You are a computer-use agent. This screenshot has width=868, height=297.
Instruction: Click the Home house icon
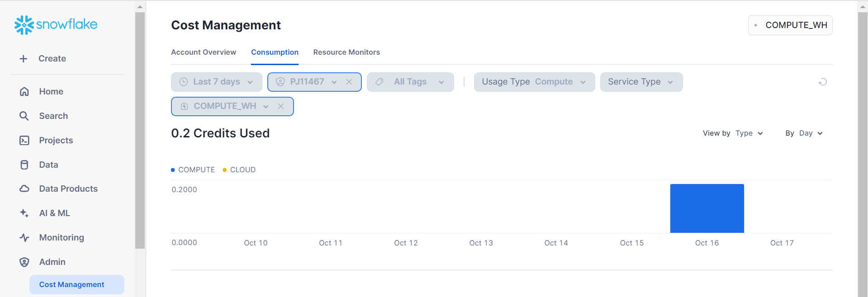[24, 91]
